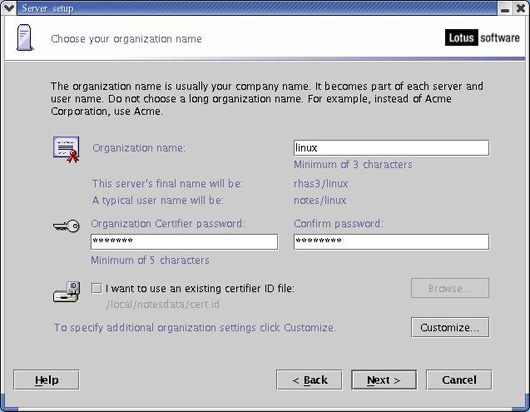
Task: Click the Lotus software logo
Action: coord(482,38)
